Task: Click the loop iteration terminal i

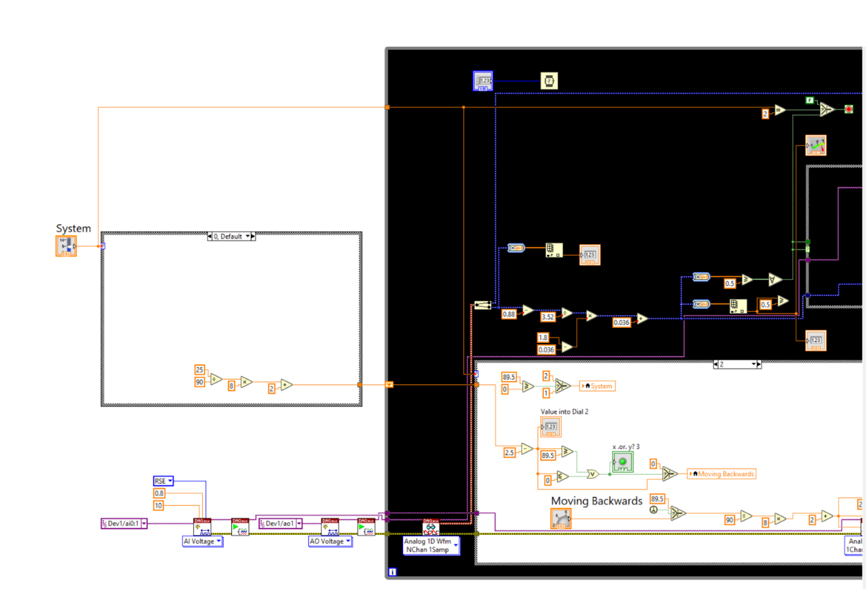Action: [x=392, y=572]
